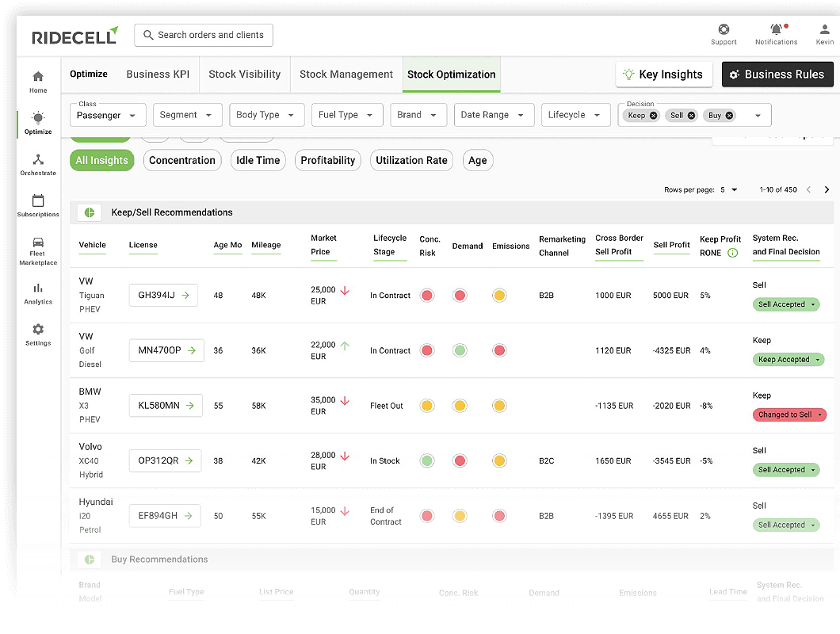The width and height of the screenshot is (840, 634).
Task: Click VW Golf green Demand indicator
Action: pos(460,350)
